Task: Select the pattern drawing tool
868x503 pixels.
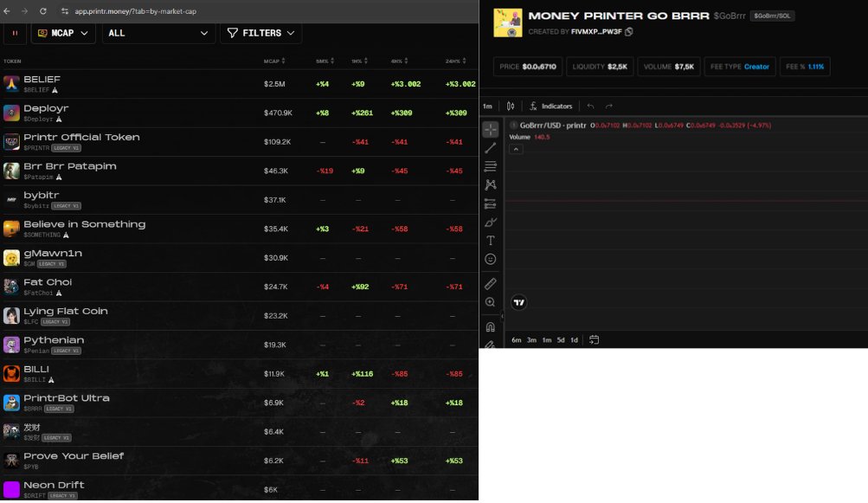Action: [x=491, y=185]
